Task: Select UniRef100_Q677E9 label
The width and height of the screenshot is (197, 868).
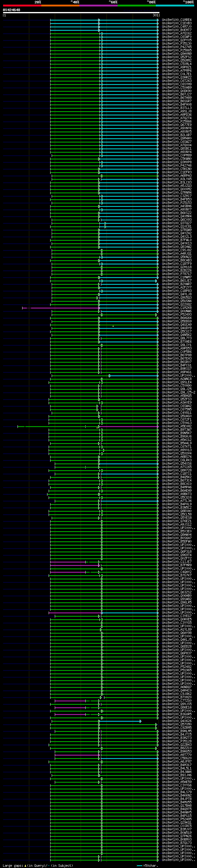Action: 177,125
